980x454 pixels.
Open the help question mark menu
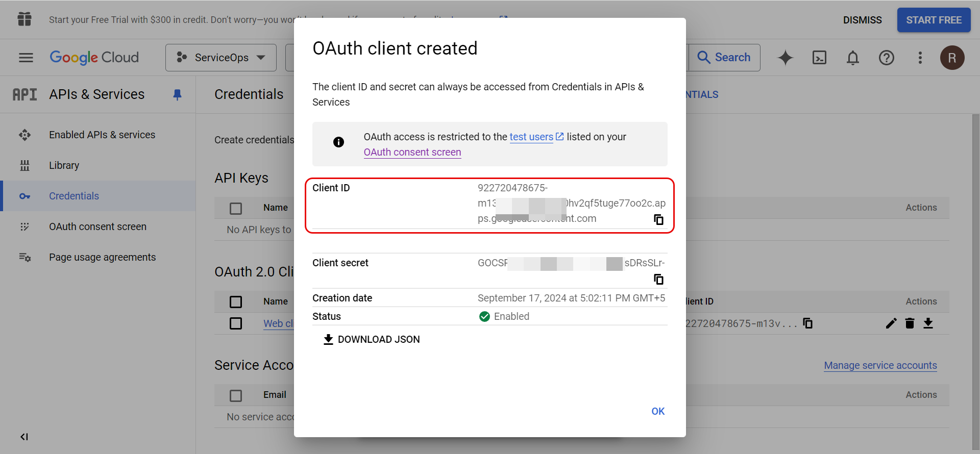click(x=886, y=58)
